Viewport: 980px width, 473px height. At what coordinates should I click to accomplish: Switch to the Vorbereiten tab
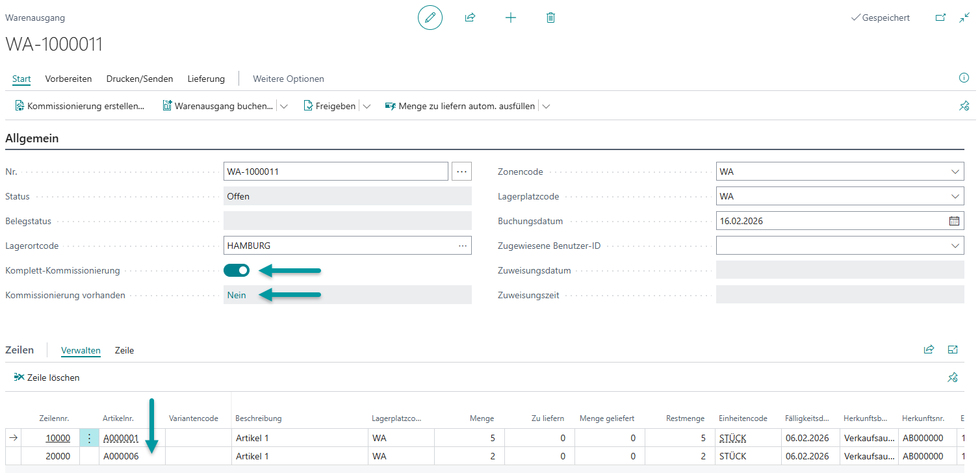pyautogui.click(x=68, y=79)
